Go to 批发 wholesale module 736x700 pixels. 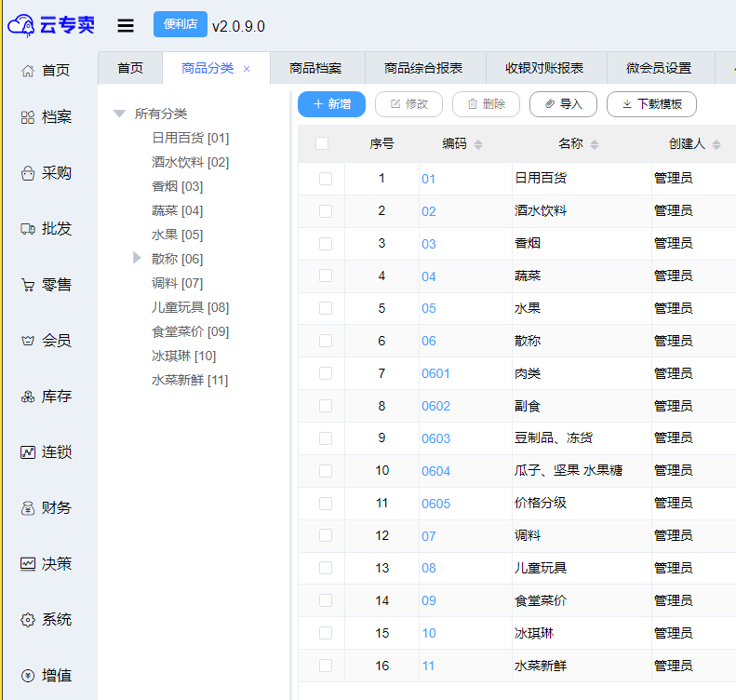pos(47,229)
